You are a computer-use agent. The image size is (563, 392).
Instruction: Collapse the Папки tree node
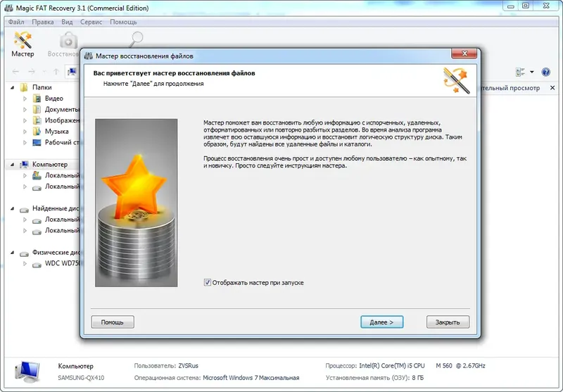12,87
